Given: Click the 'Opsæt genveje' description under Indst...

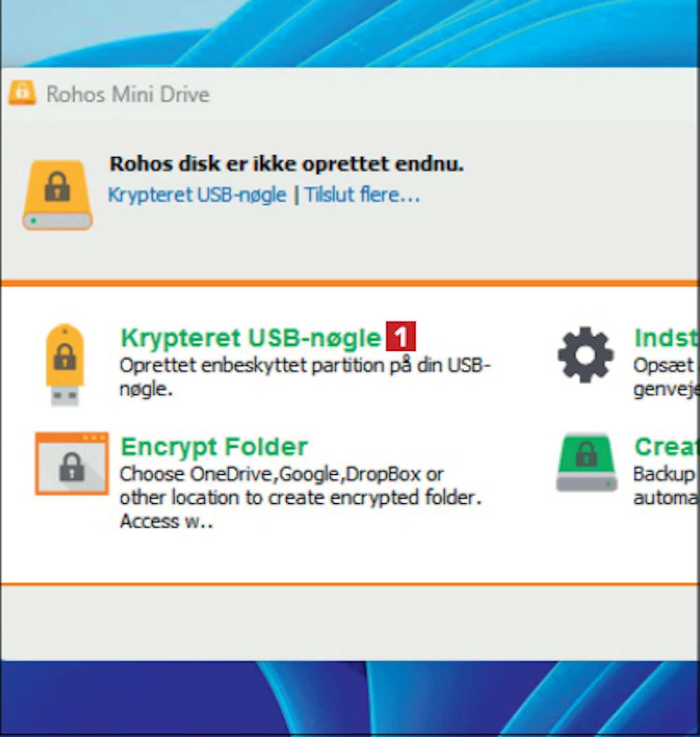Looking at the screenshot, I should pos(666,377).
